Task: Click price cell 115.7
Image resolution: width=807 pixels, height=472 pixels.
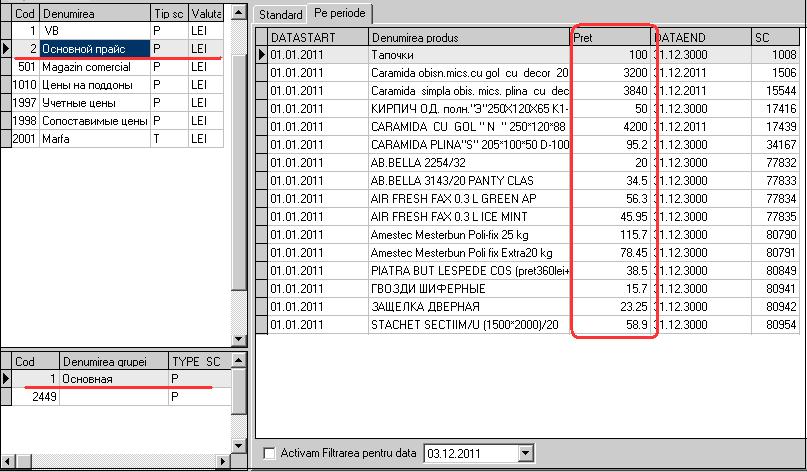Action: (x=610, y=235)
